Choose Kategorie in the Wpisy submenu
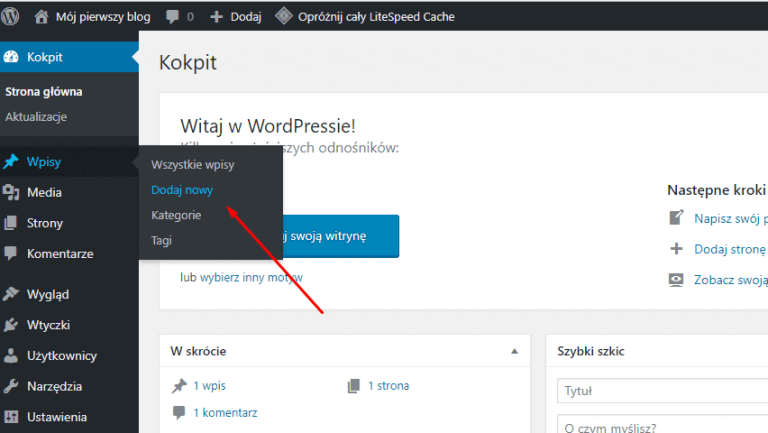 pyautogui.click(x=176, y=215)
